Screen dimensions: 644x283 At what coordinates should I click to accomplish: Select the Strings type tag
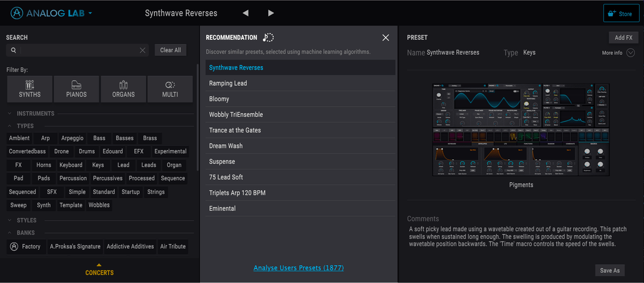click(x=156, y=191)
